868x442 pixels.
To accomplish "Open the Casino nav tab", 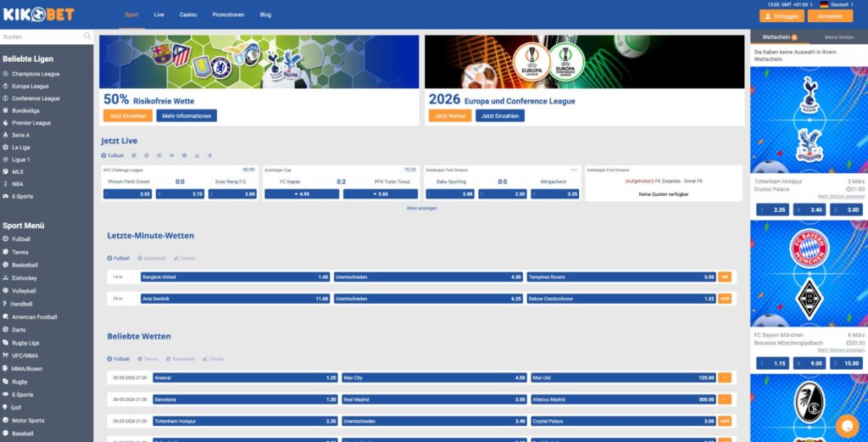I will point(188,15).
